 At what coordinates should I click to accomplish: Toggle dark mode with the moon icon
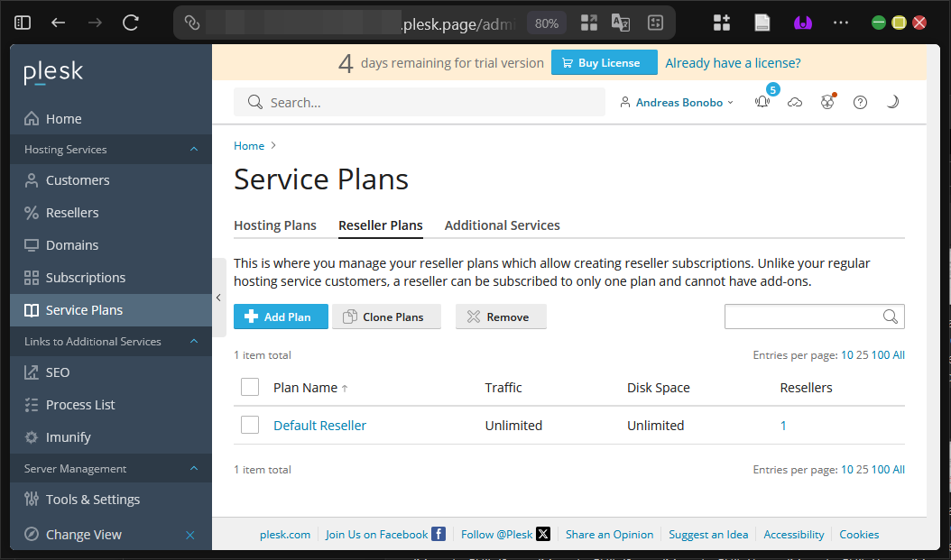892,102
